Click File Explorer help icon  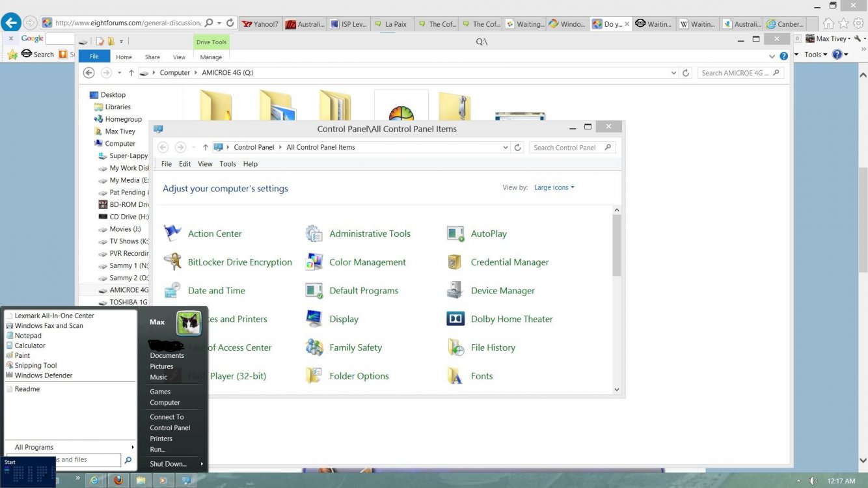point(783,57)
